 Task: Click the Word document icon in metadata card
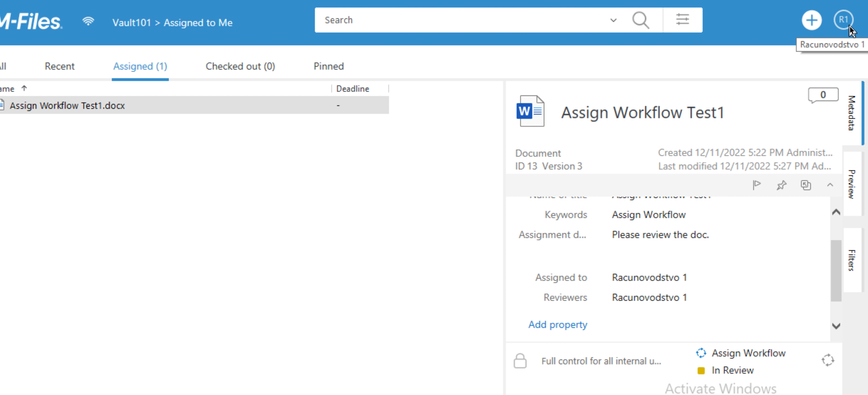click(x=530, y=111)
